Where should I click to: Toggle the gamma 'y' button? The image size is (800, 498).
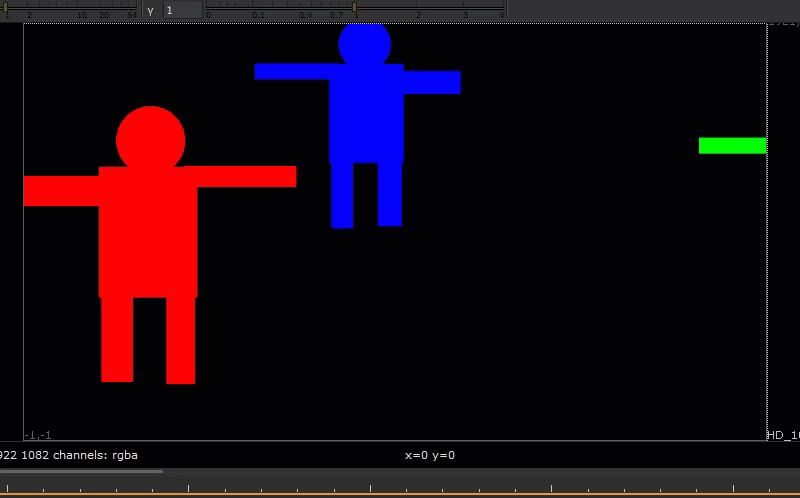tap(151, 10)
